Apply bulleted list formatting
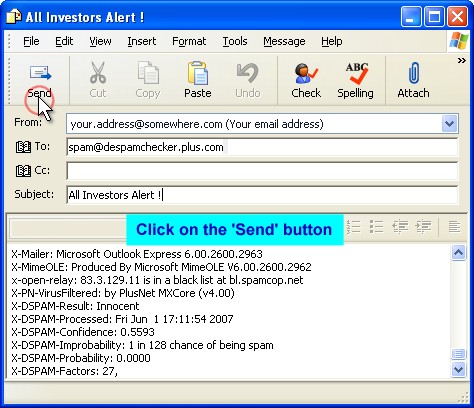This screenshot has width=474, height=408. pos(377,227)
